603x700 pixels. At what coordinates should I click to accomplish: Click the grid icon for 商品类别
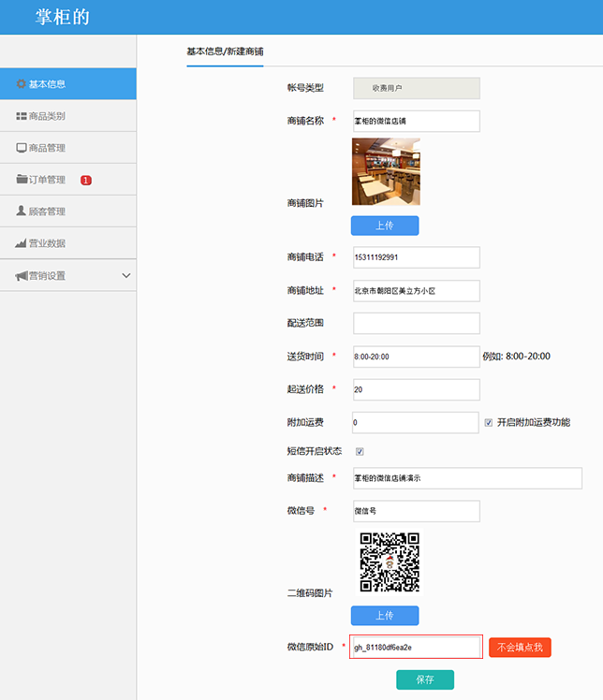pos(21,116)
